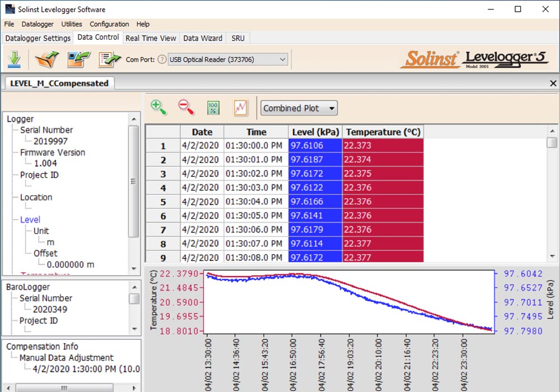Open the graph options icon

click(x=240, y=108)
